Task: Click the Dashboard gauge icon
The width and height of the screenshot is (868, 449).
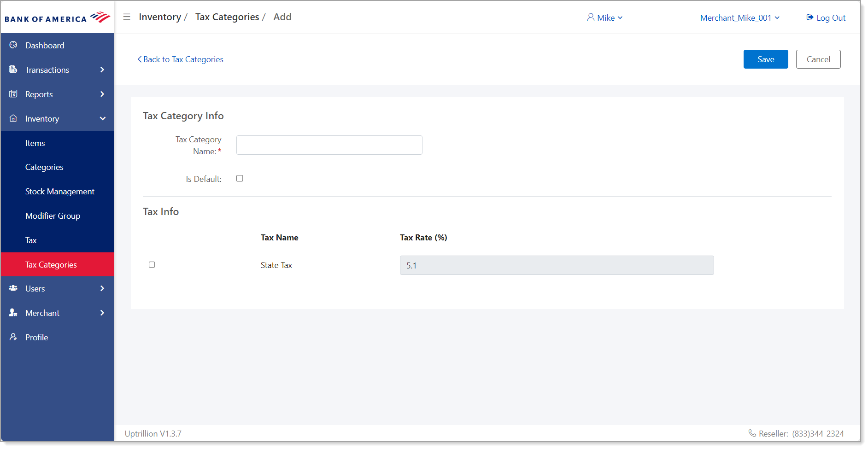Action: (13, 45)
